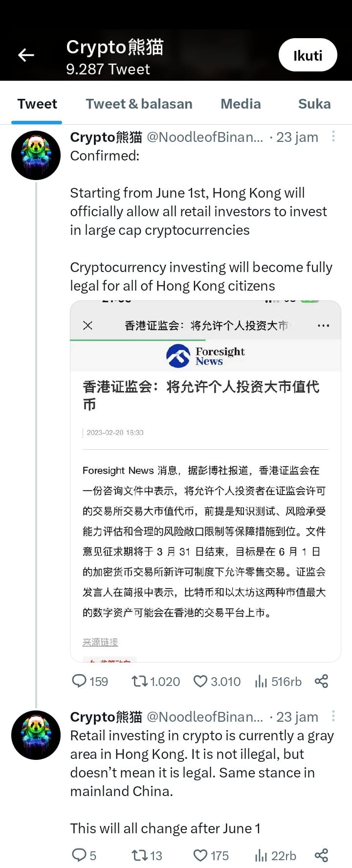Share the Confirmed tweet
Screen dimensions: 352x868
(x=321, y=680)
